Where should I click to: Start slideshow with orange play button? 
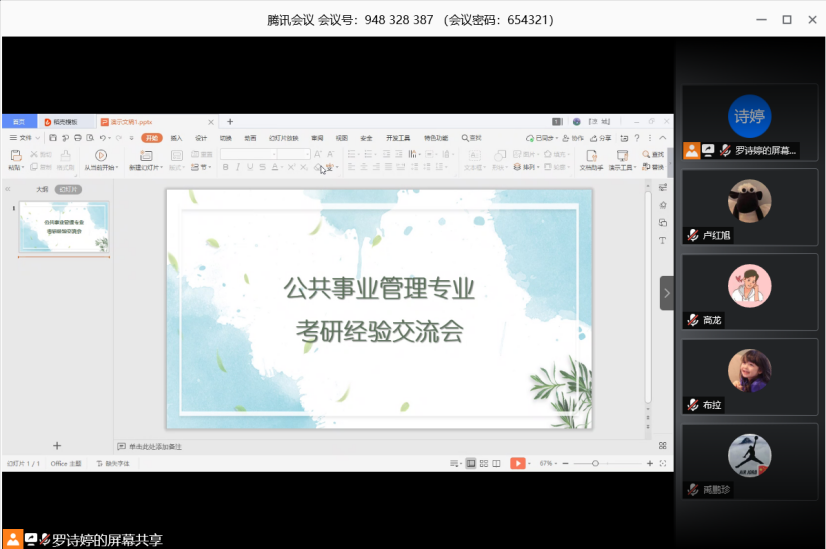[x=517, y=463]
